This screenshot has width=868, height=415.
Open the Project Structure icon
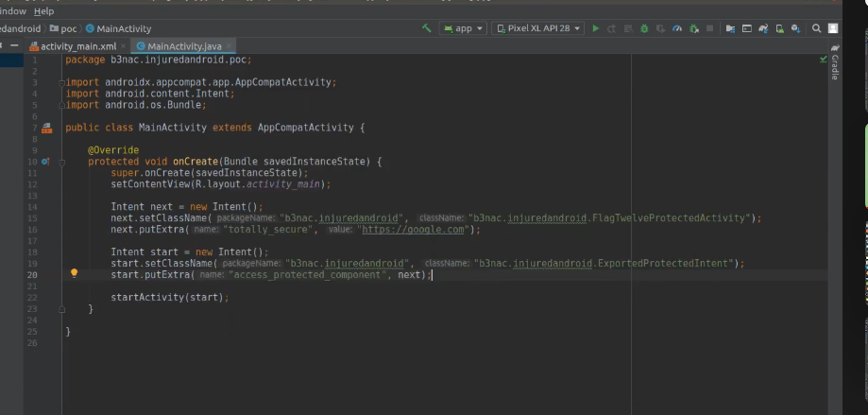point(731,28)
